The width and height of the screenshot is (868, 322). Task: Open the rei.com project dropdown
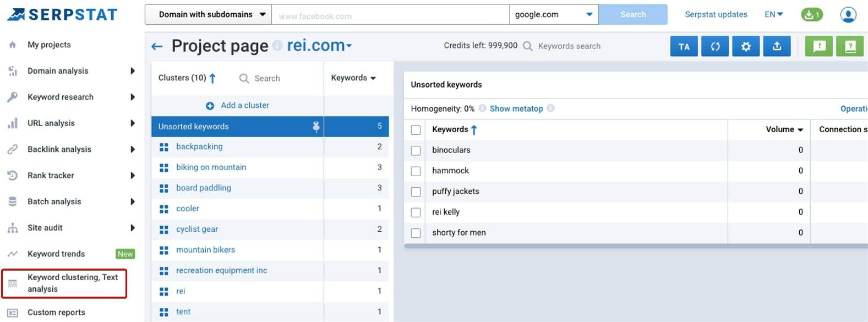(319, 46)
